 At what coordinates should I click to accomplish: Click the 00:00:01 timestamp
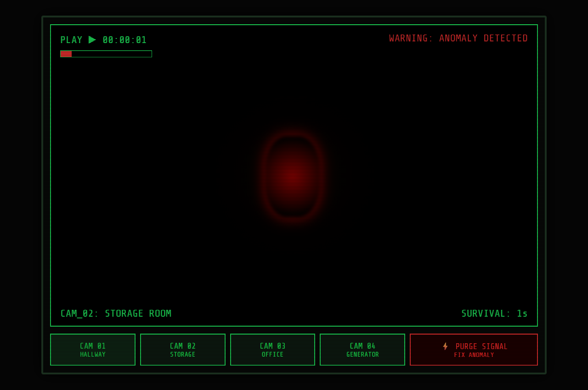pyautogui.click(x=124, y=40)
